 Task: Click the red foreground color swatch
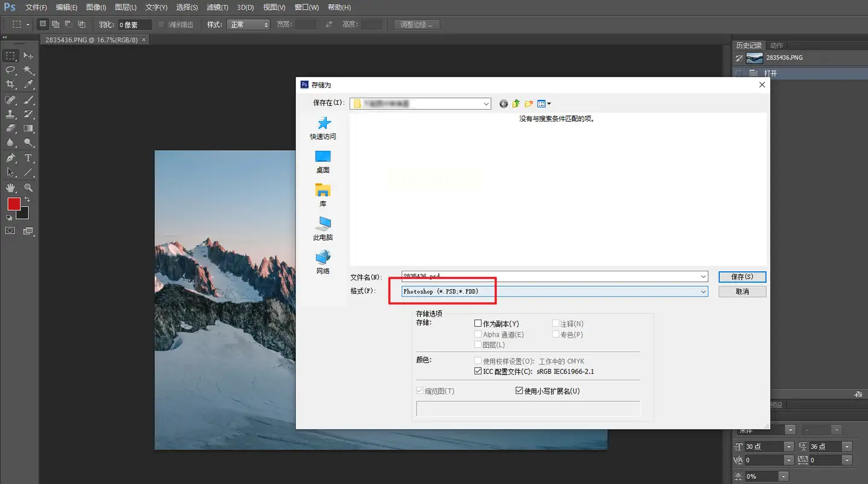tap(13, 204)
